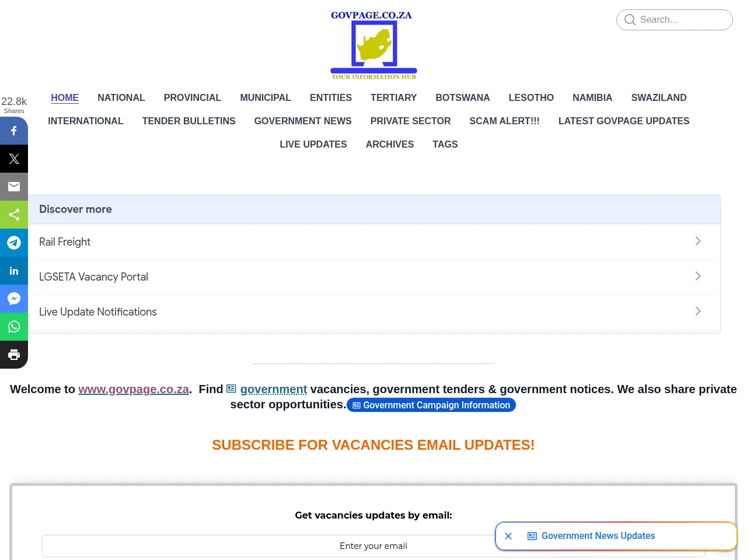Go to LESOTHO section
This screenshot has height=560, width=747.
pos(531,97)
